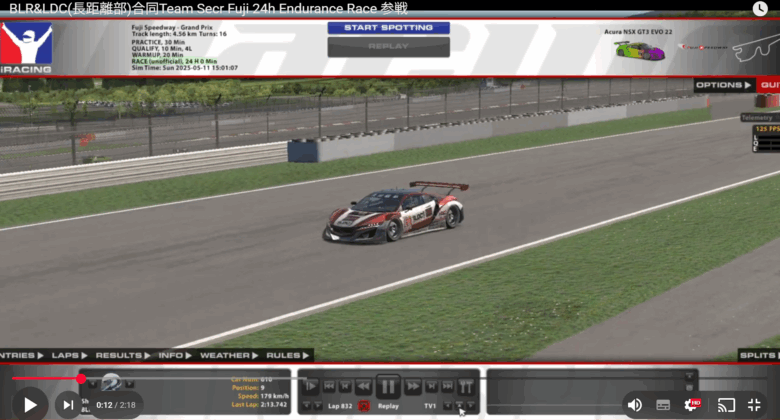Image resolution: width=780 pixels, height=420 pixels.
Task: Open the OPTIONS menu
Action: point(724,85)
